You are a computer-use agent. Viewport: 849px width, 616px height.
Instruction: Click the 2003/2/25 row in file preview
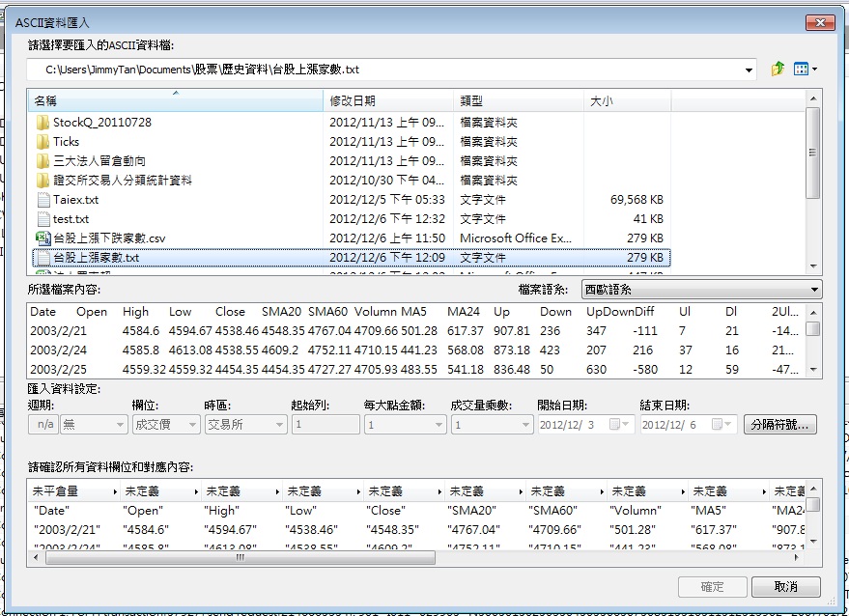(x=414, y=370)
